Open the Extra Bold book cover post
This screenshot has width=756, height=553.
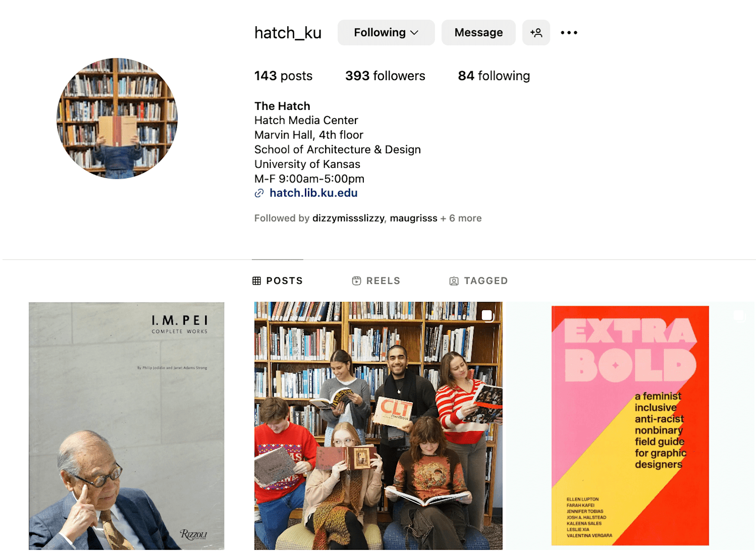tap(630, 426)
